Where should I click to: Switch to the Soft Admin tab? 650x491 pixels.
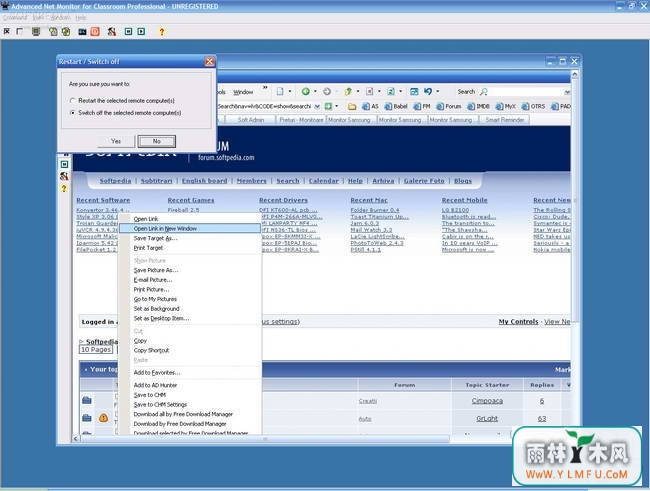click(251, 120)
